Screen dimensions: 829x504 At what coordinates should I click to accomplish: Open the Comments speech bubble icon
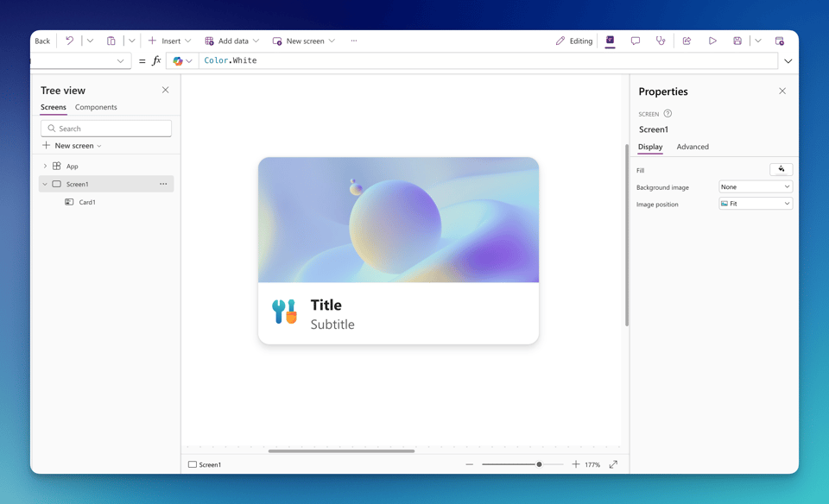[636, 41]
